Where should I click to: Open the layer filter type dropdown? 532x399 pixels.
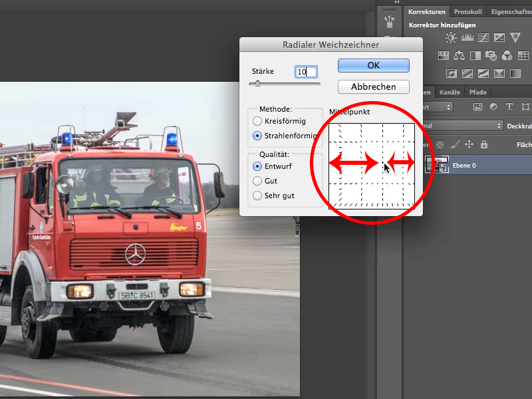tap(438, 107)
